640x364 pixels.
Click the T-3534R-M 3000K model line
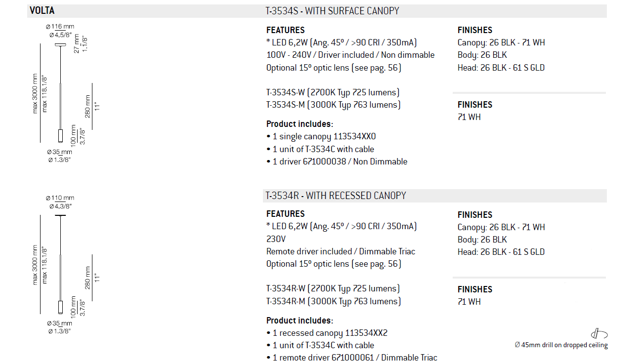point(333,301)
